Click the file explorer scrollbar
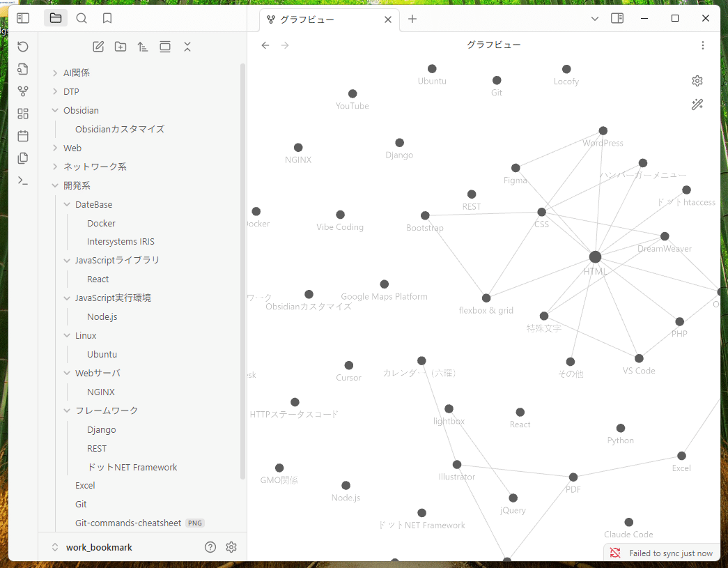The width and height of the screenshot is (728, 568). click(242, 272)
